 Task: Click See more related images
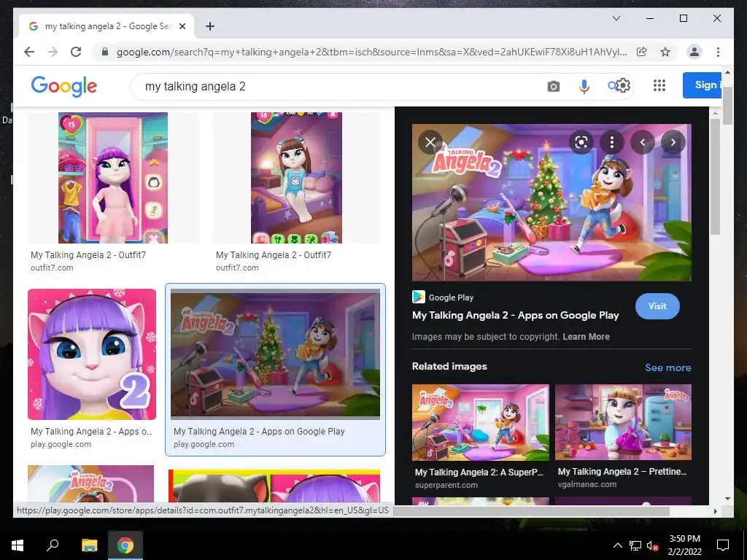(668, 367)
